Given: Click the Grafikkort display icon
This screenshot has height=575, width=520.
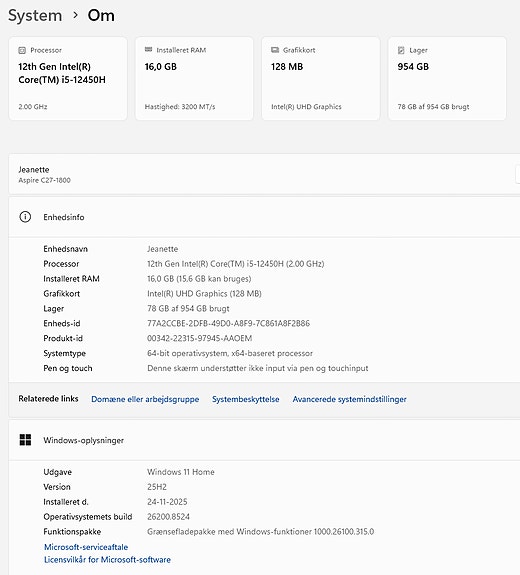Looking at the screenshot, I should pos(275,50).
